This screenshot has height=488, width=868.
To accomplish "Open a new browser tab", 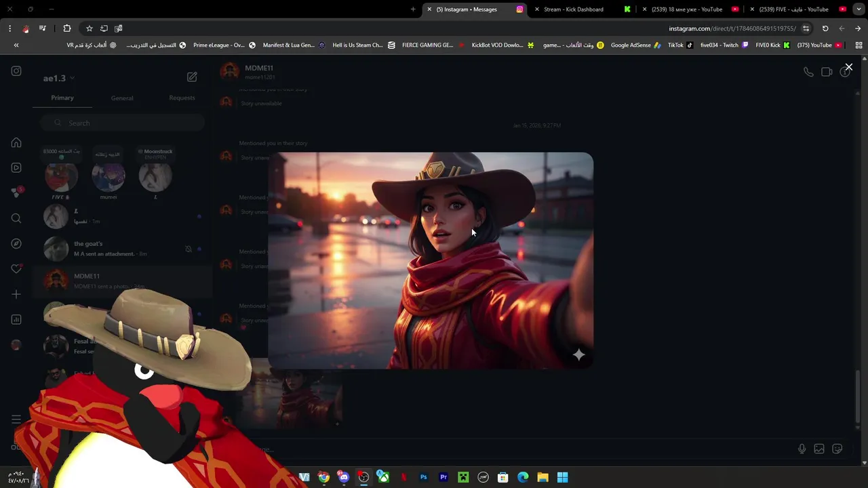I will pyautogui.click(x=413, y=9).
